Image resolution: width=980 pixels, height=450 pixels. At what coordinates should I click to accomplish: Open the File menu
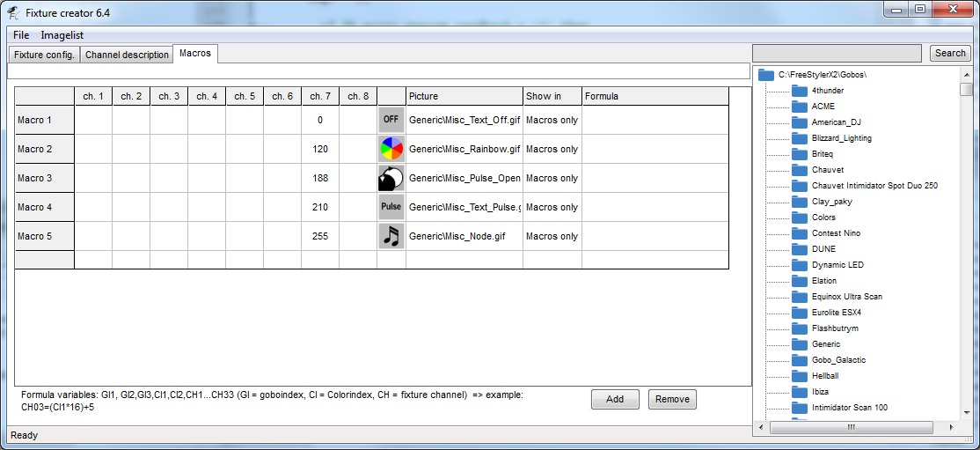[21, 35]
